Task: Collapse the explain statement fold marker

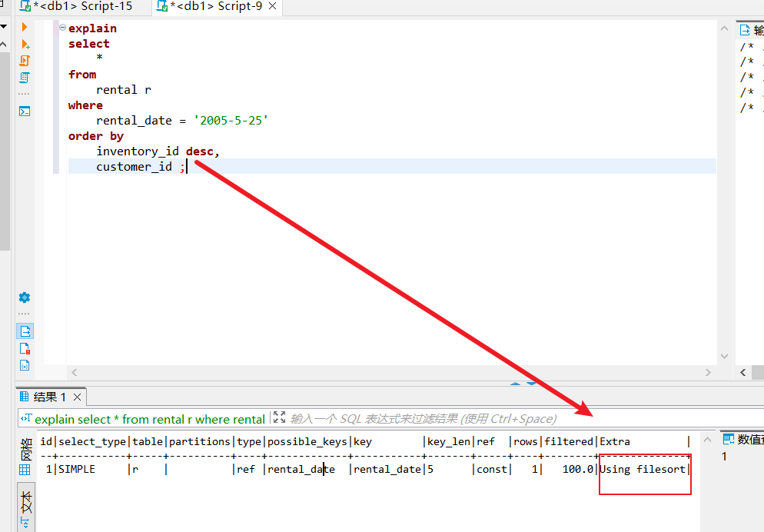Action: point(62,28)
